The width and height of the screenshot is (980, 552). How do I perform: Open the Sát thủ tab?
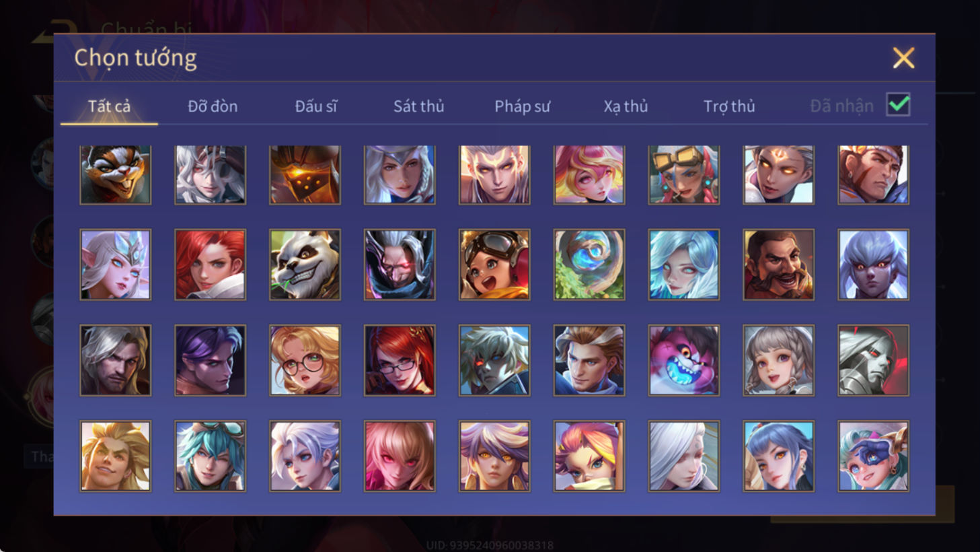click(x=418, y=106)
